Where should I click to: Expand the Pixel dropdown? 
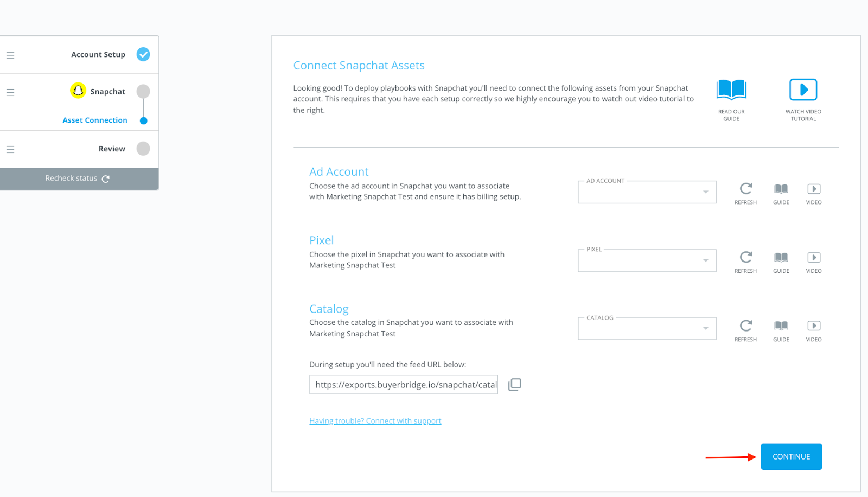[647, 260]
